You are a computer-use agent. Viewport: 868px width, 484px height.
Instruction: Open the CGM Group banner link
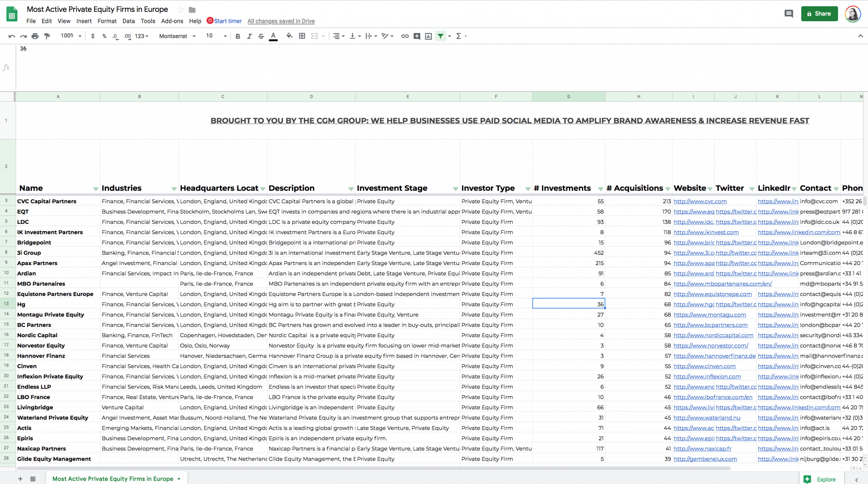click(510, 120)
